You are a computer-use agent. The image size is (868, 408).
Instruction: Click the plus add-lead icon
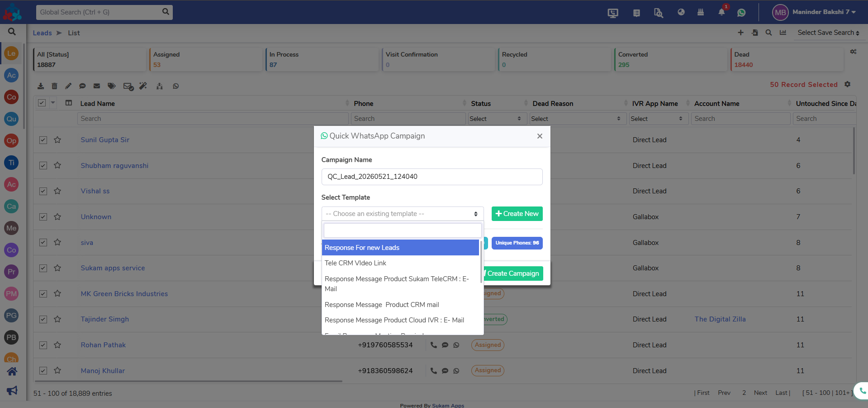point(740,33)
